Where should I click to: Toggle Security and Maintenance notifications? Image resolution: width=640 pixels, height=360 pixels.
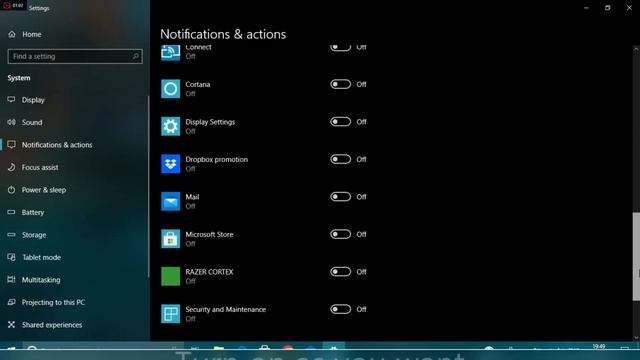pyautogui.click(x=340, y=309)
